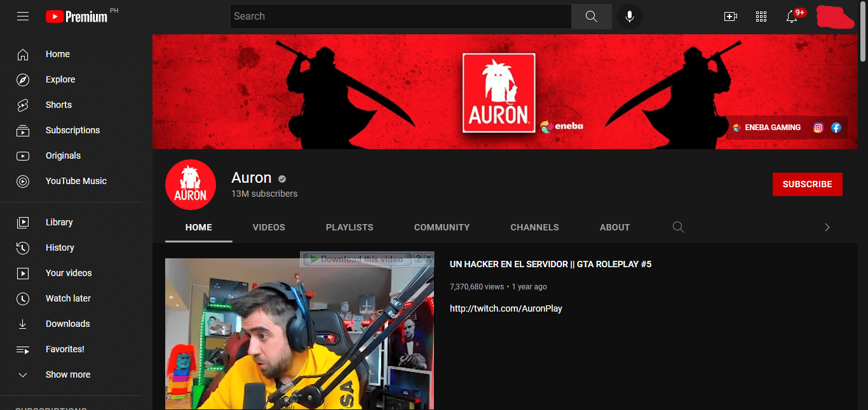The height and width of the screenshot is (410, 868).
Task: Click the channel search magnifier icon
Action: [x=679, y=227]
